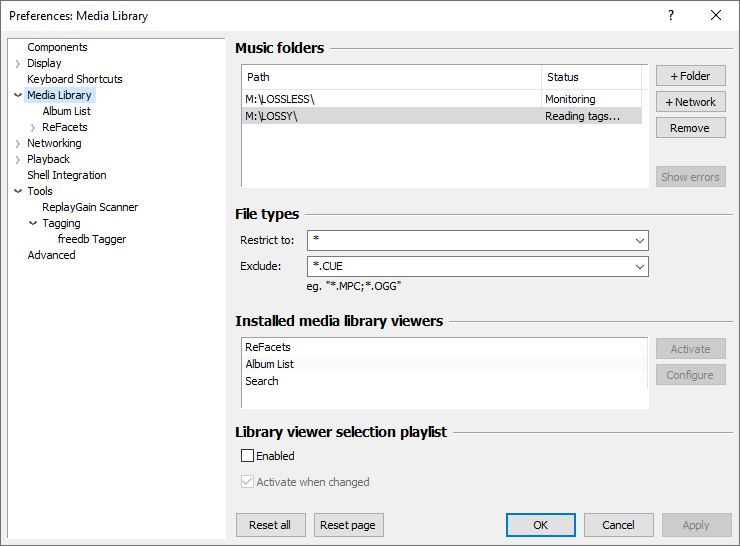Collapse the Tagging tree node
Screen dimensions: 740x546
[x=33, y=224]
